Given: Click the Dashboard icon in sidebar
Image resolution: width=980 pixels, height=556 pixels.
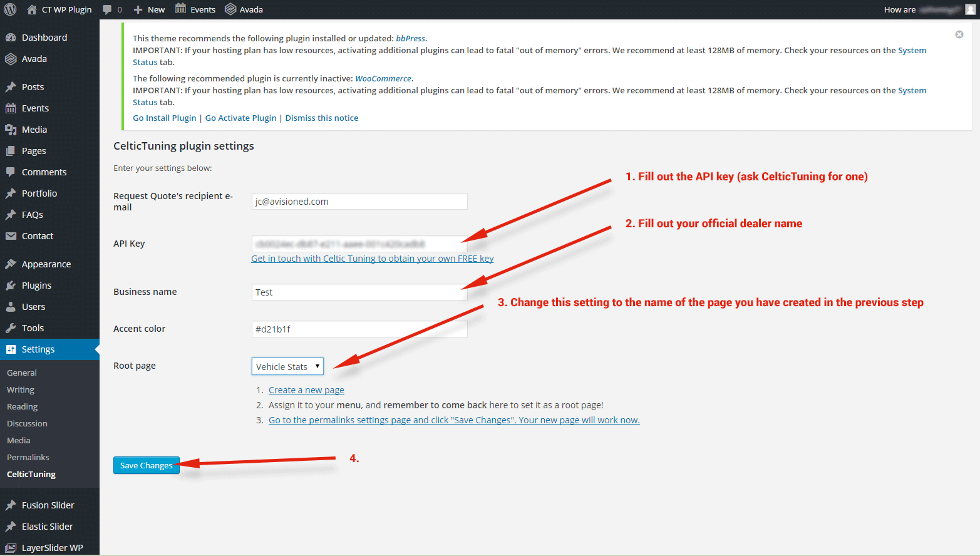Looking at the screenshot, I should 11,38.
